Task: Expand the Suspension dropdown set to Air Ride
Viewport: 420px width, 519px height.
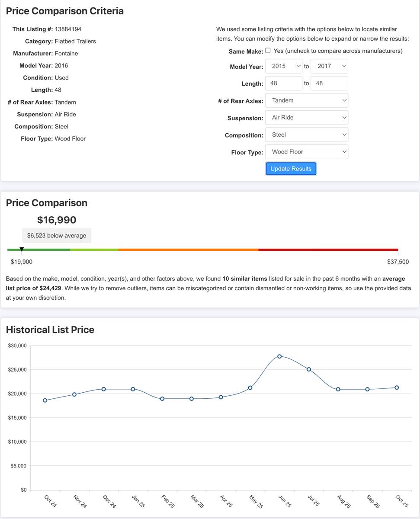Action: [x=306, y=118]
